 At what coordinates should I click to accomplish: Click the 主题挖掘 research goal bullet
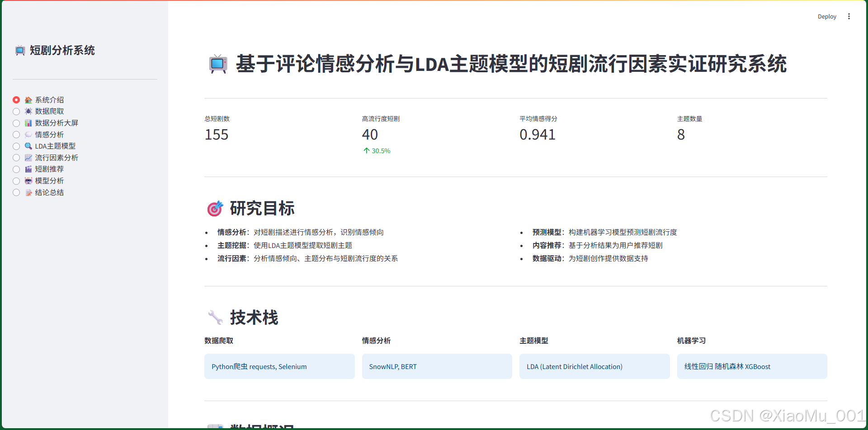coord(285,245)
